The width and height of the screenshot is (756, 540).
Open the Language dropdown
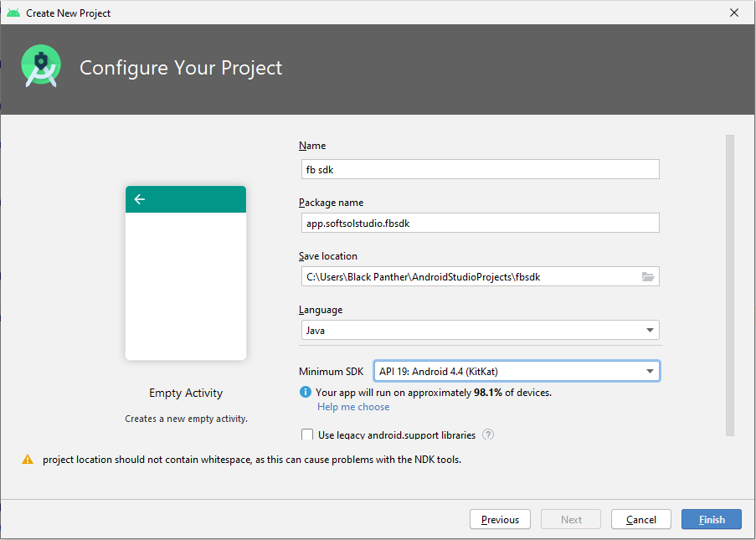tap(650, 330)
